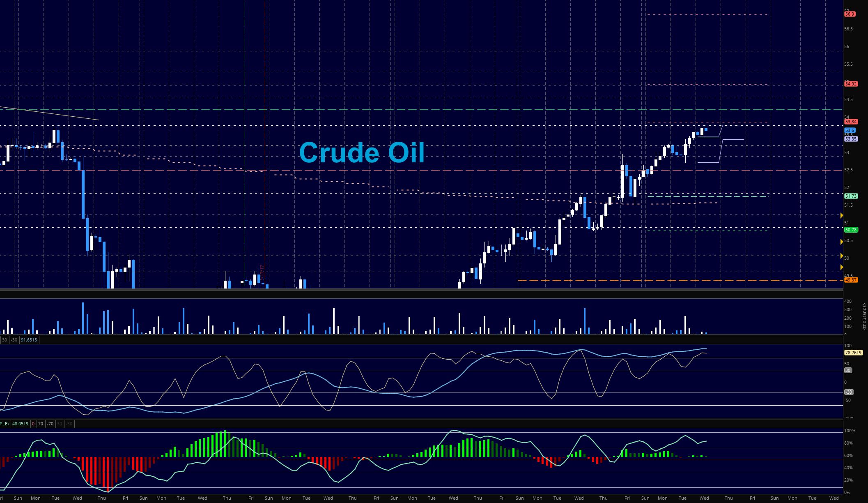Click the 91.6515 study value label
Screen dimensions: 868x503
pos(29,340)
